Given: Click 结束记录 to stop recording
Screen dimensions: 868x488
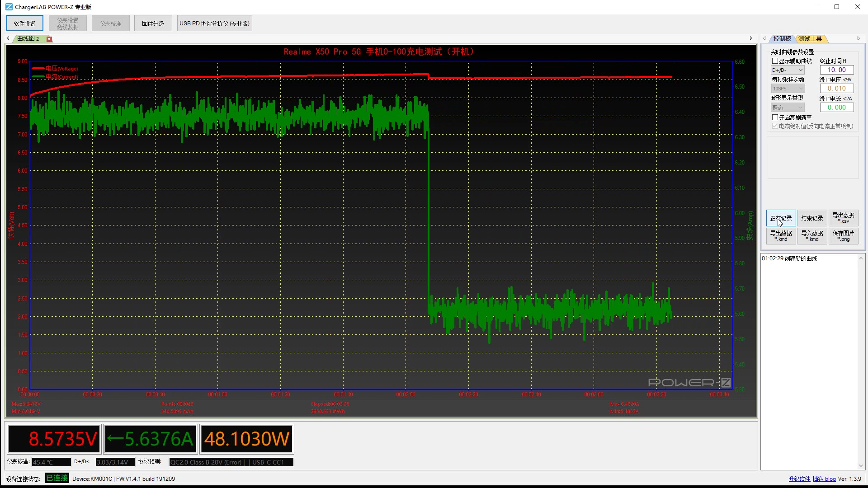Looking at the screenshot, I should point(812,218).
